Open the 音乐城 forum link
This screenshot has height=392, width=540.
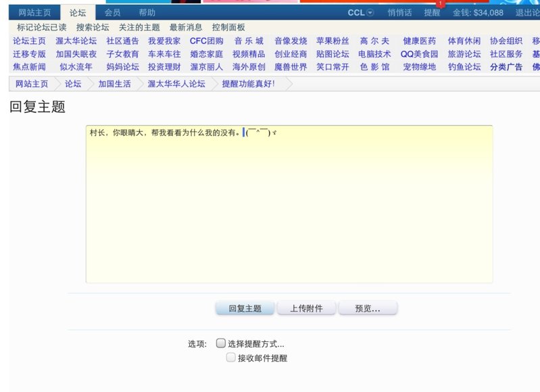click(249, 41)
